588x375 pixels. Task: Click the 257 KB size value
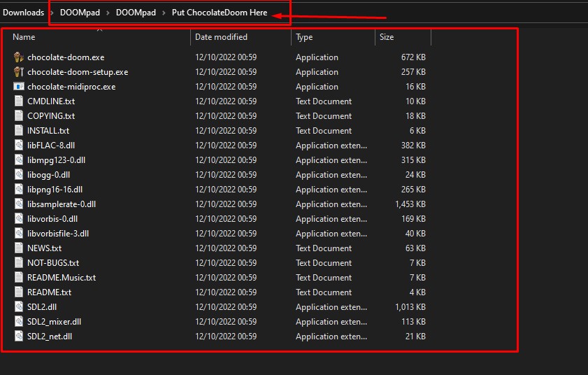click(413, 72)
